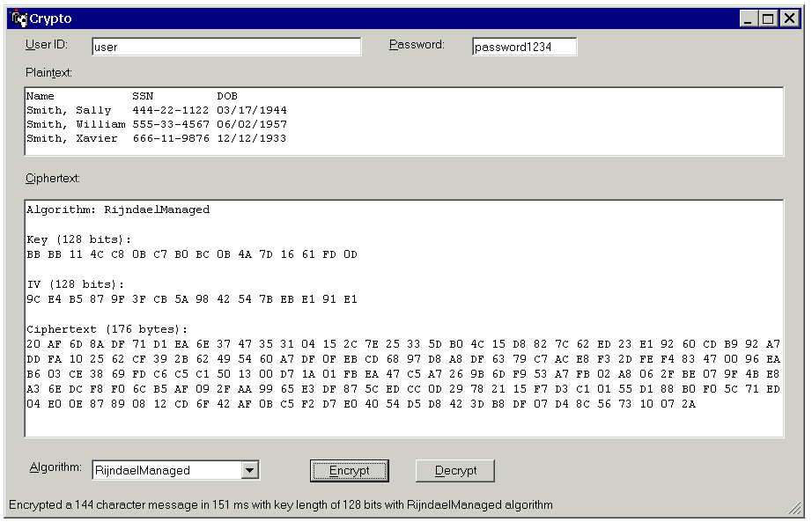Click the resize grip in the status bar corner
Screen dimensions: 812x522
(795, 508)
